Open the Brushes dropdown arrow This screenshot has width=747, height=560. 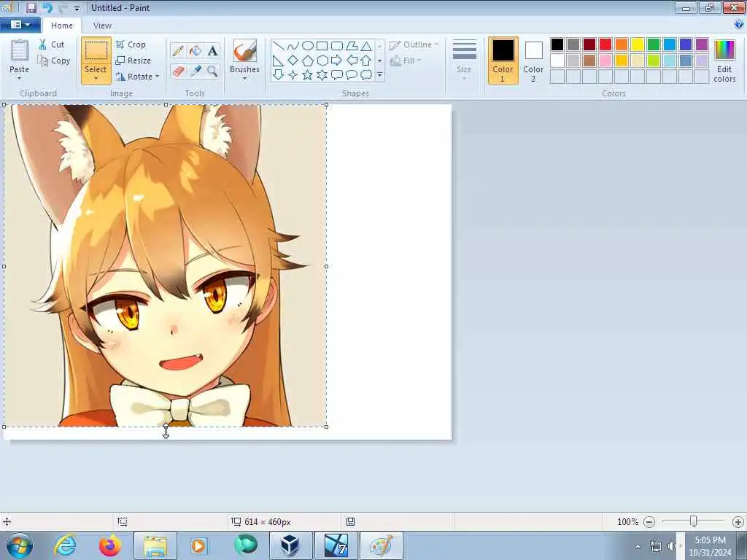coord(245,79)
